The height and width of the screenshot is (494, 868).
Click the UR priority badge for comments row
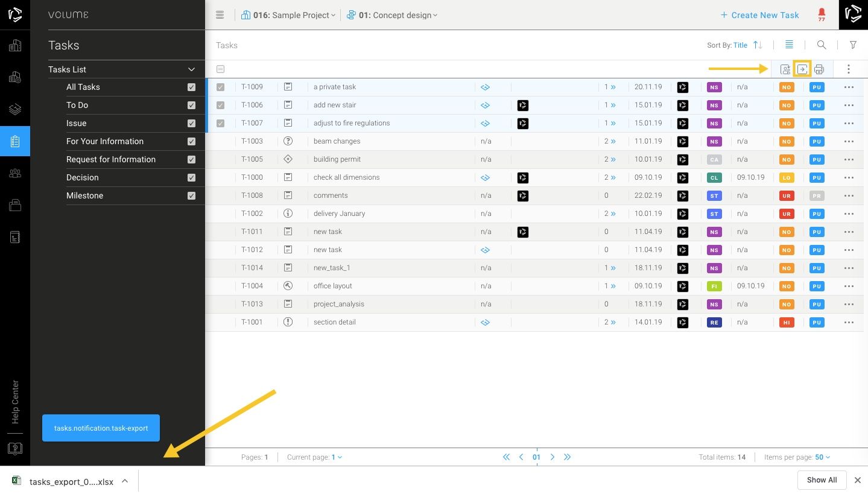787,196
